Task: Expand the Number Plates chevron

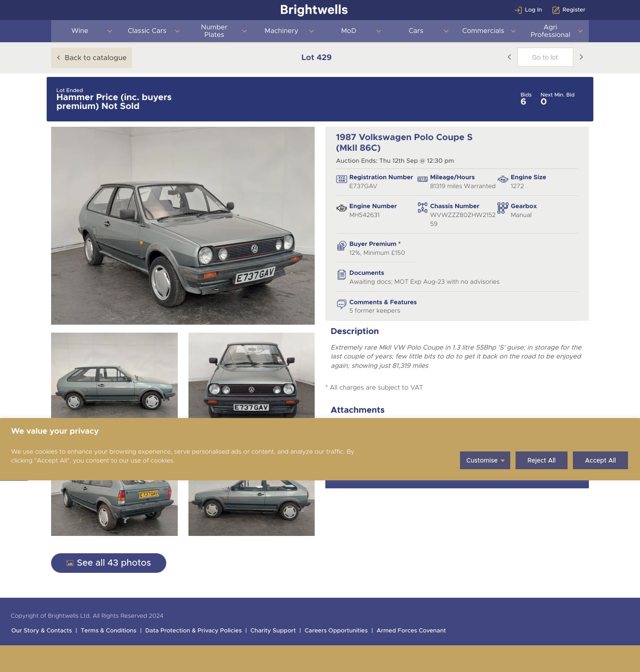Action: (x=244, y=31)
